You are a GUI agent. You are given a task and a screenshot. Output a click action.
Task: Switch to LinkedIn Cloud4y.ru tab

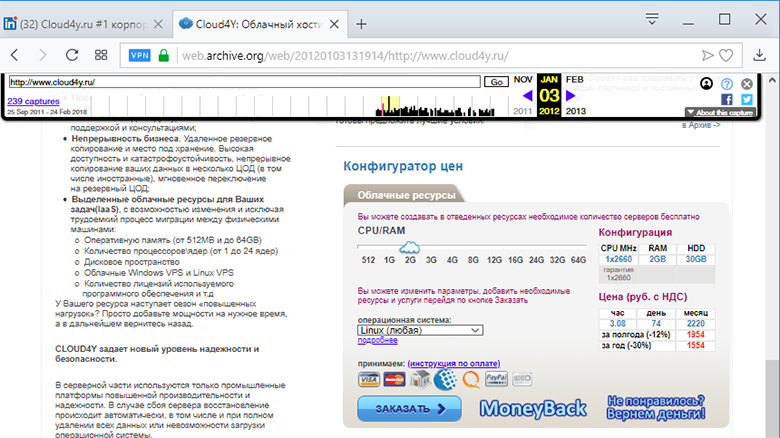click(82, 24)
